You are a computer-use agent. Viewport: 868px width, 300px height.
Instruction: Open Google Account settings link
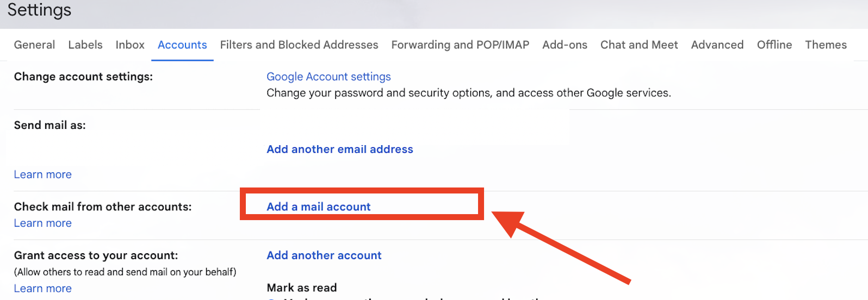click(x=328, y=77)
